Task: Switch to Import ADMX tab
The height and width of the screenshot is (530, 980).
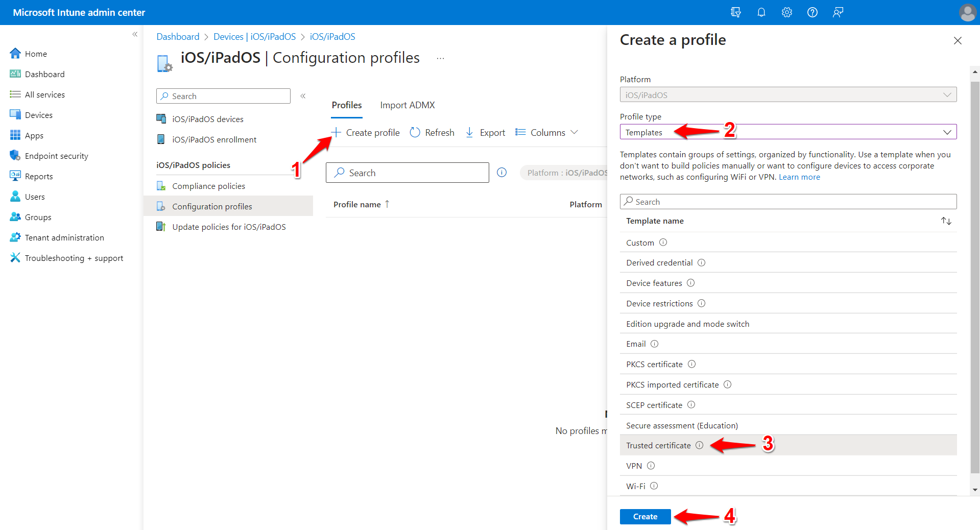Action: tap(407, 105)
